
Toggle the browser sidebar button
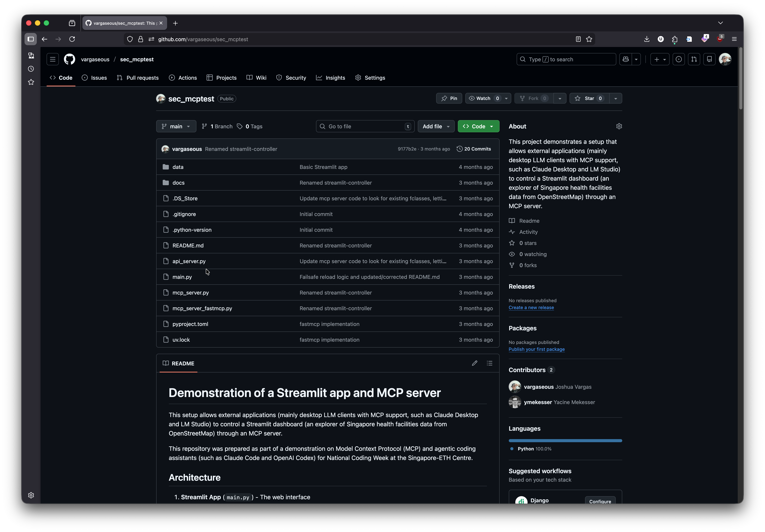tap(31, 39)
